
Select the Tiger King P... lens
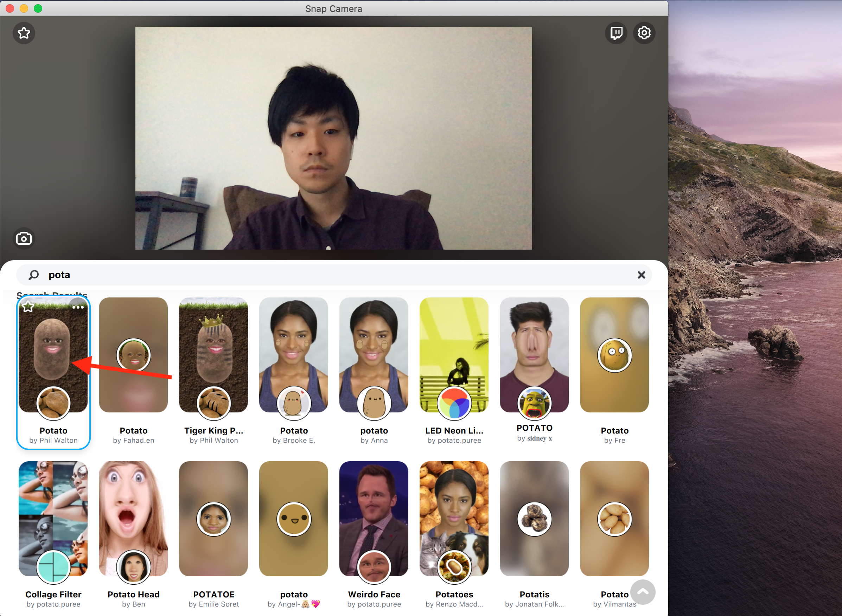[213, 355]
